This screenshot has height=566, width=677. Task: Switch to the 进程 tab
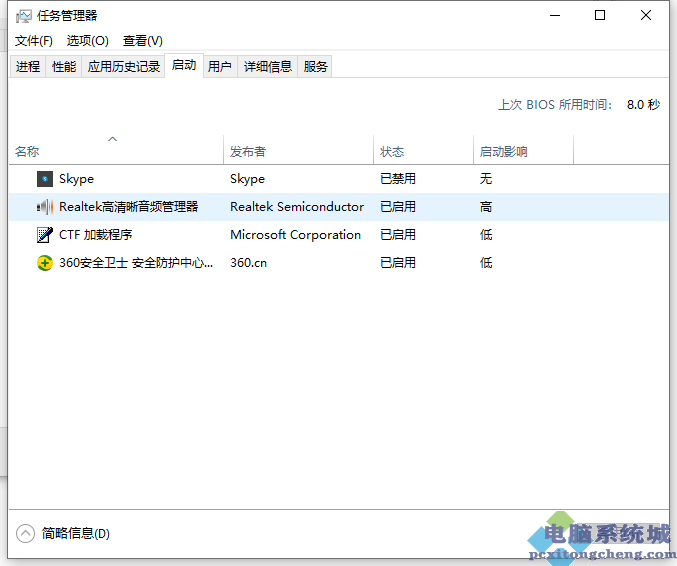coord(28,66)
